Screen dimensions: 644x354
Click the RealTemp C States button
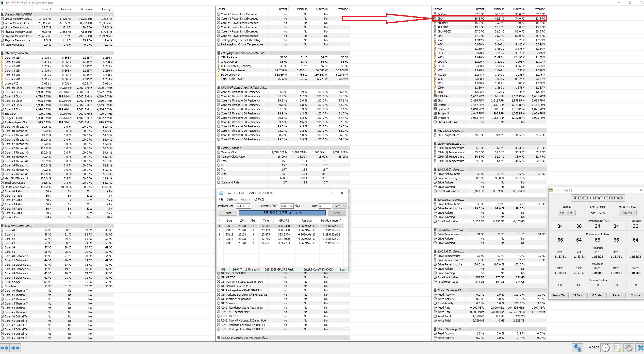click(597, 295)
